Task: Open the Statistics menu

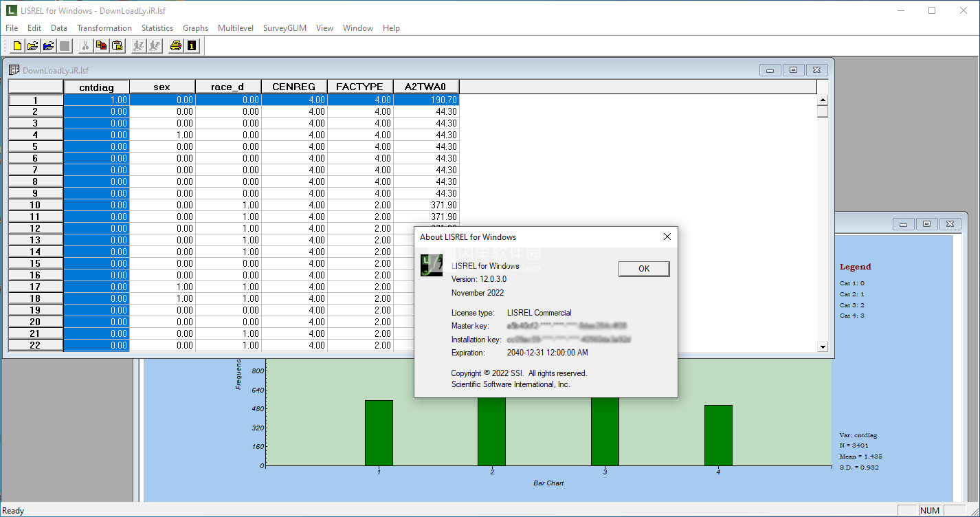Action: [157, 28]
